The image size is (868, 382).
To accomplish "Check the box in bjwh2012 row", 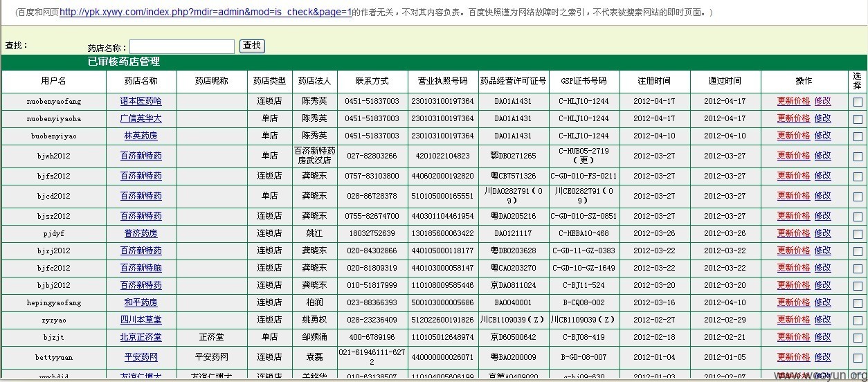I will (858, 156).
